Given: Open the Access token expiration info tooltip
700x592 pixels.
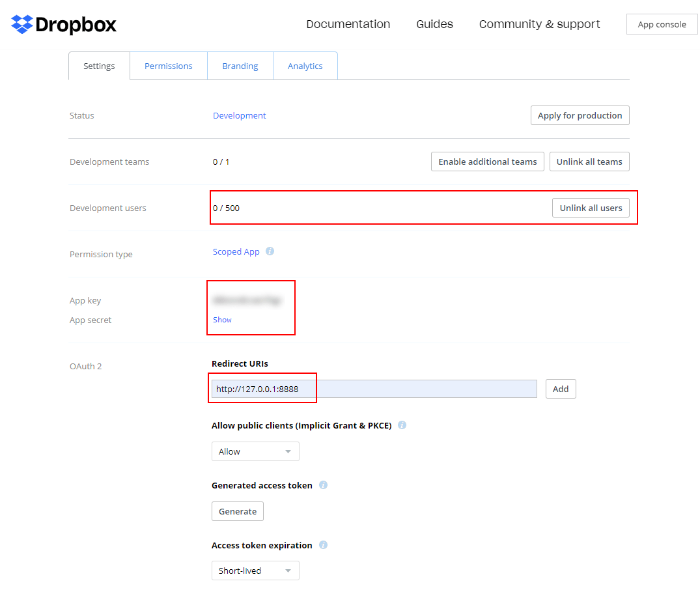Looking at the screenshot, I should point(323,545).
